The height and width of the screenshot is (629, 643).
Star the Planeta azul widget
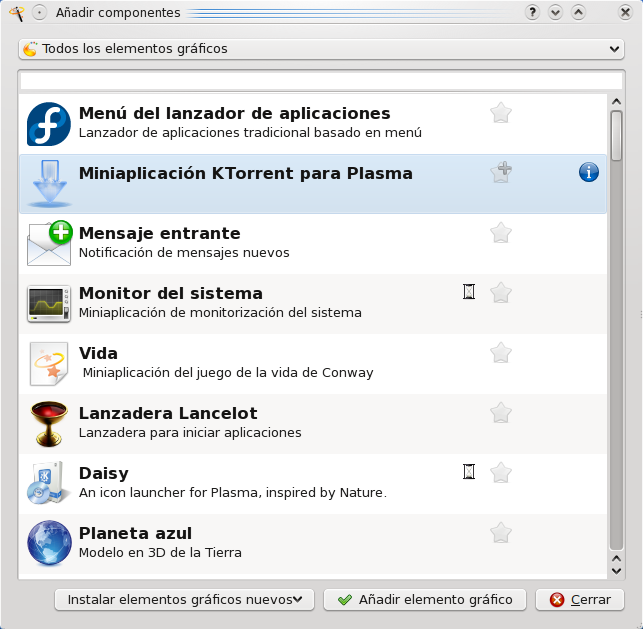click(x=501, y=533)
